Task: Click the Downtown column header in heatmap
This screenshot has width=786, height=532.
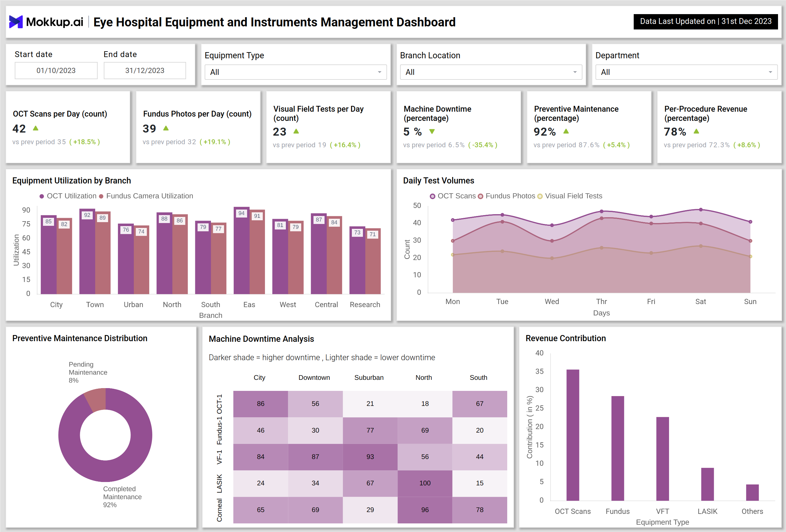Action: pos(314,378)
